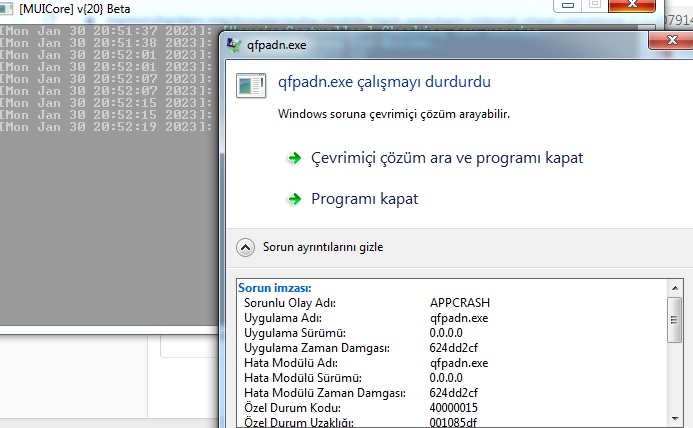Click the problem details scrollbar thumb
Viewport: 693px width, 428px height.
[674, 320]
